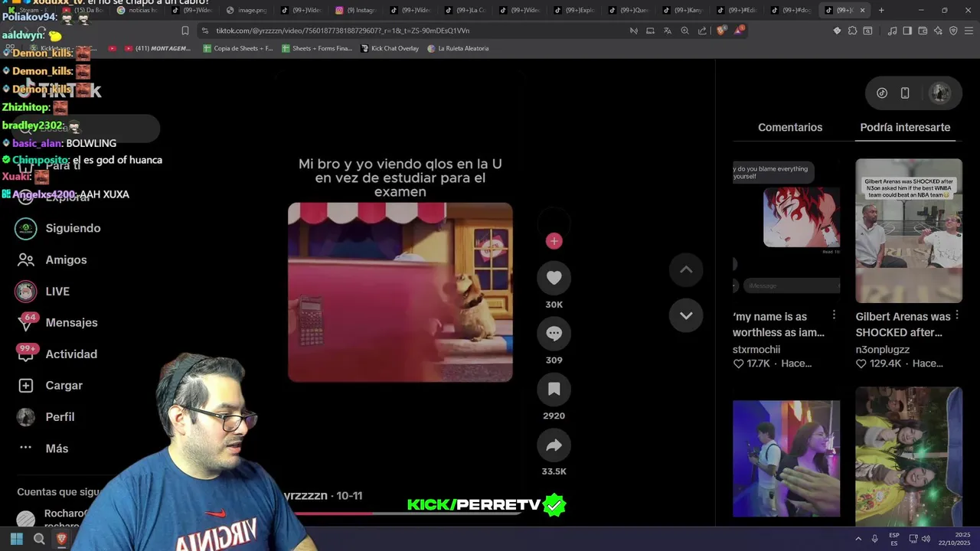Screen dimensions: 980x551
Task: Bookmark this page with the address bar icon
Action: tap(185, 31)
